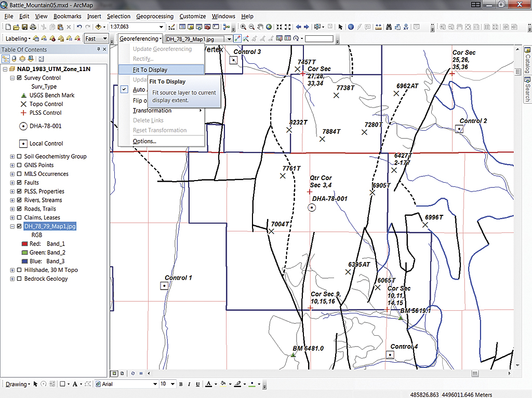Screen dimensions: 532x398
Task: Switch TOC to List By Visibility
Action: click(22, 59)
